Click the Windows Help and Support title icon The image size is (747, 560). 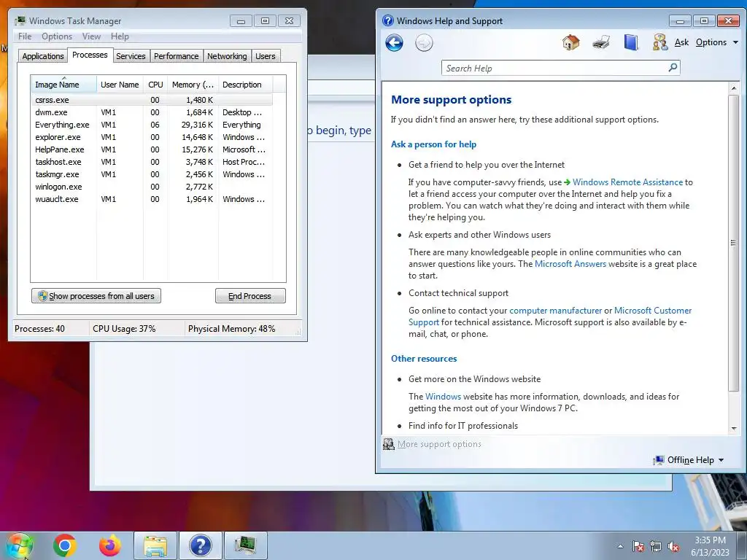(388, 20)
